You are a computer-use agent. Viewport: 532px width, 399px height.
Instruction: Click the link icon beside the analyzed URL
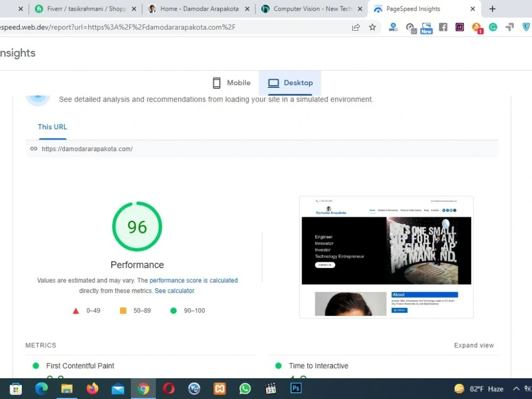tap(34, 148)
